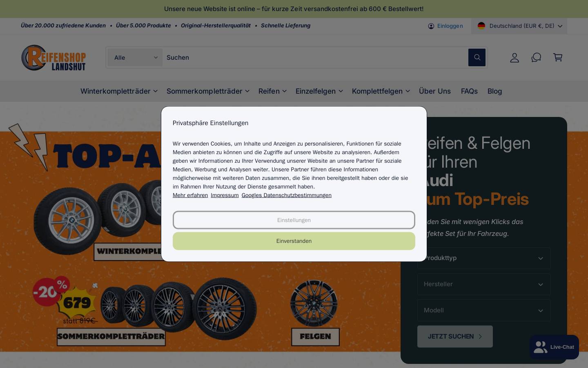This screenshot has width=588, height=368.
Task: Expand the Reifen menu
Action: (272, 91)
